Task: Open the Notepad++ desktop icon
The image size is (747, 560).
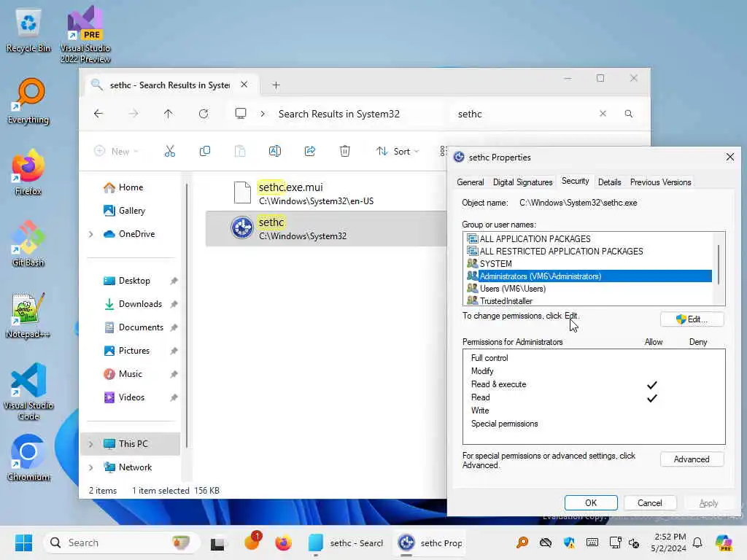Action: tap(28, 315)
